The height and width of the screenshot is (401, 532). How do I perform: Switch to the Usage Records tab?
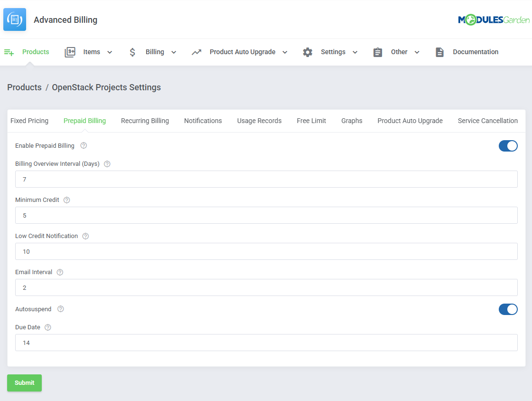pyautogui.click(x=259, y=121)
